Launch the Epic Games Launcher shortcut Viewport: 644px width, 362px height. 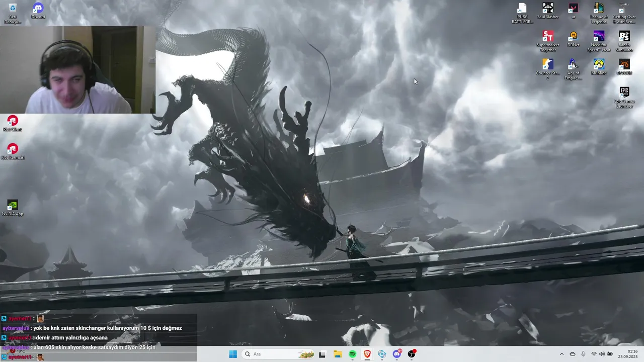(624, 98)
